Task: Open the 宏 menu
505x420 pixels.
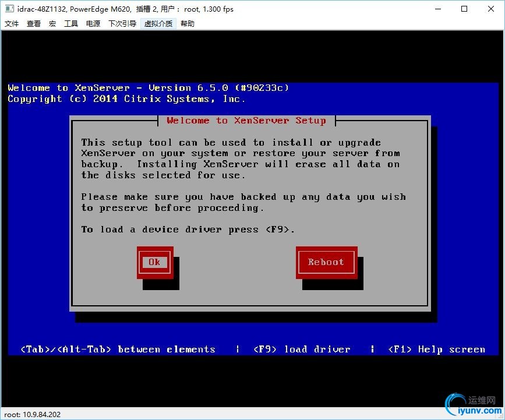Action: tap(52, 23)
